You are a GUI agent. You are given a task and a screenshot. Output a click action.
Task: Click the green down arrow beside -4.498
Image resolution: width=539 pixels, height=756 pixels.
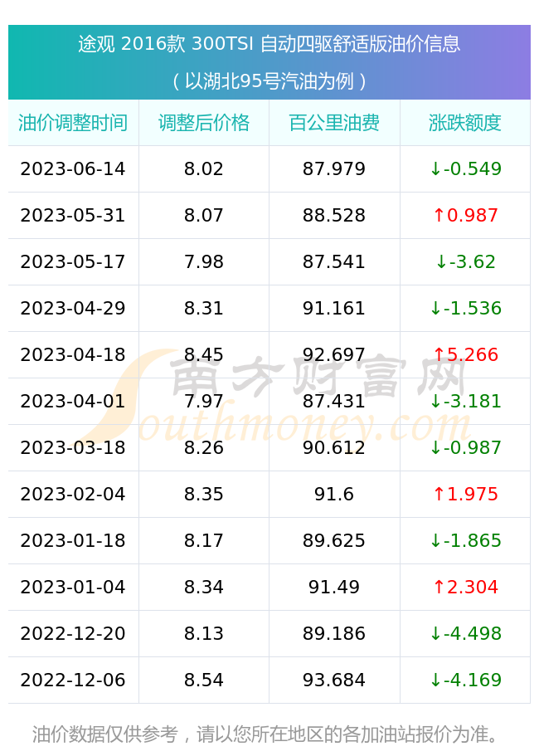tap(435, 633)
